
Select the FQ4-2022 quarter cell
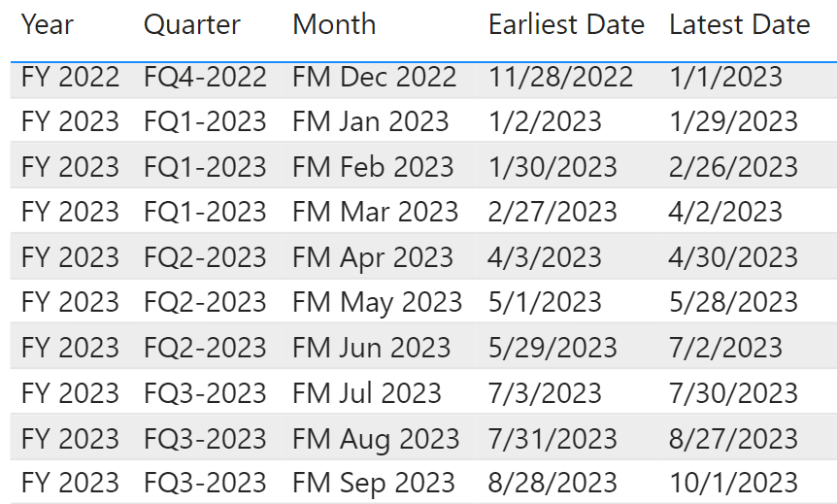pyautogui.click(x=205, y=77)
